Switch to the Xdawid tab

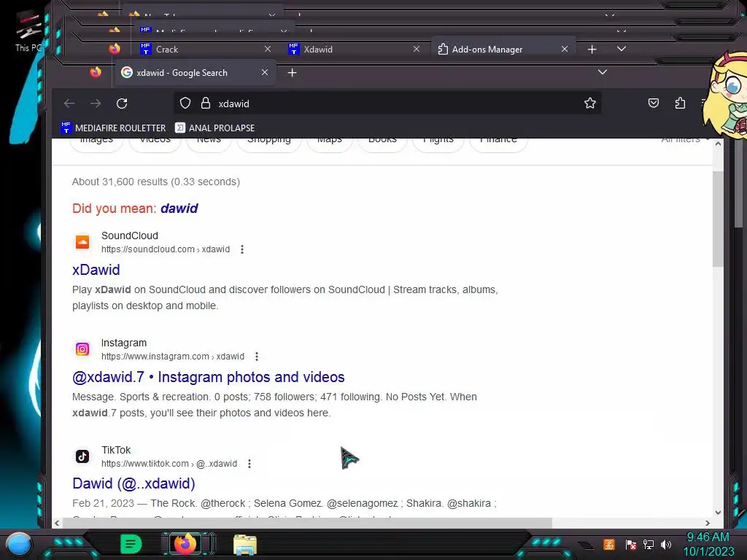352,49
